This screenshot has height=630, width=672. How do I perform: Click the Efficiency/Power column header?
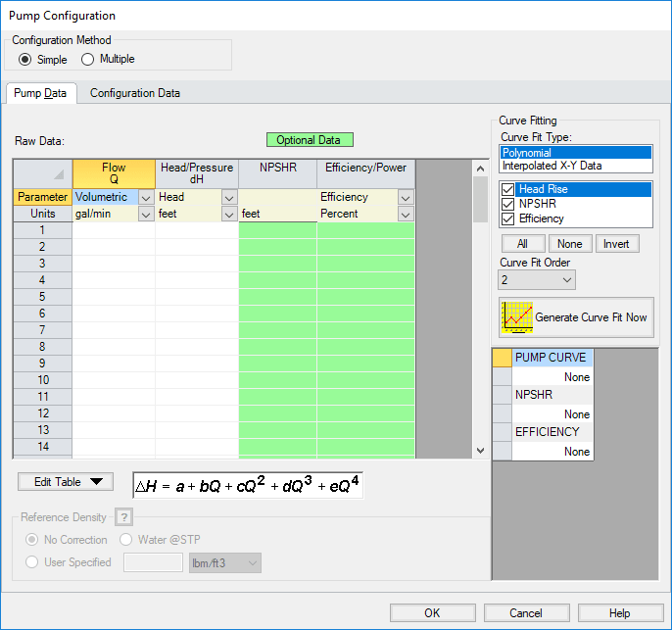(365, 173)
